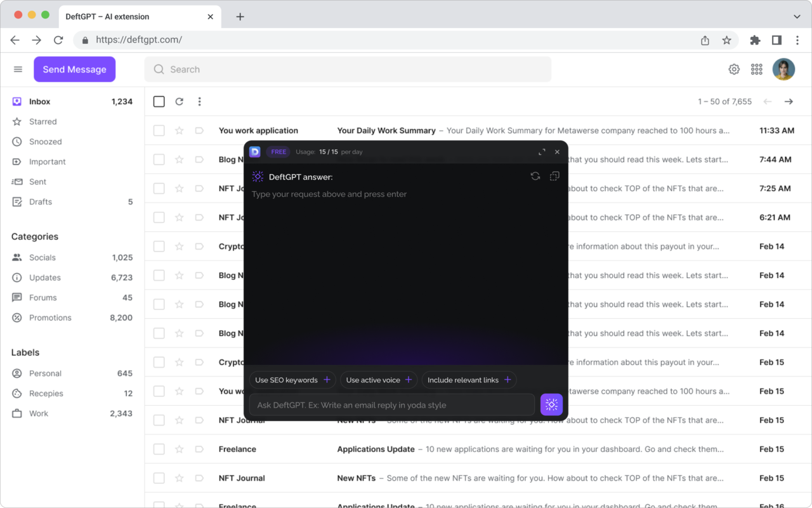Open the Work label

(72, 413)
